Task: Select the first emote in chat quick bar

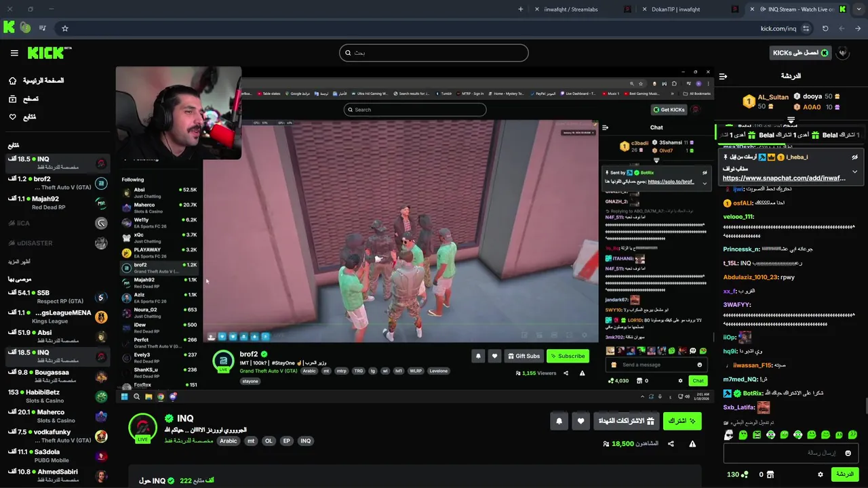Action: pyautogui.click(x=729, y=435)
